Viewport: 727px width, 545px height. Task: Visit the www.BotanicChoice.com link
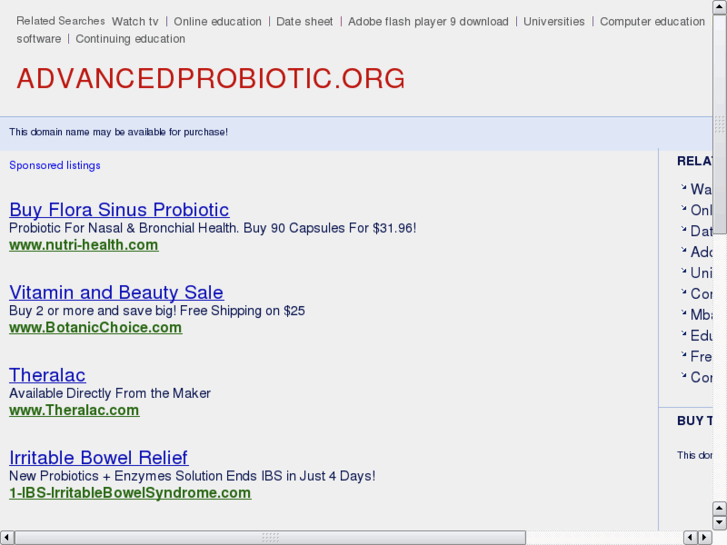[x=96, y=327]
